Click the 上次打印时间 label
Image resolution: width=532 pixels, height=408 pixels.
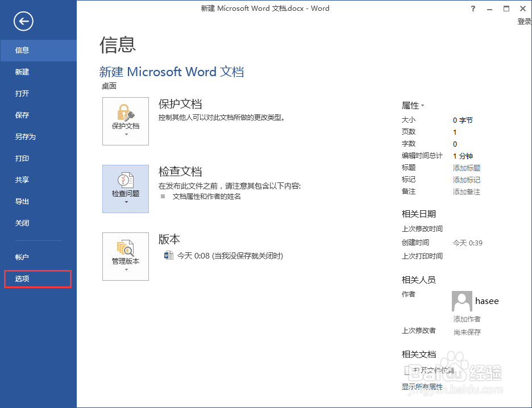pyautogui.click(x=422, y=256)
